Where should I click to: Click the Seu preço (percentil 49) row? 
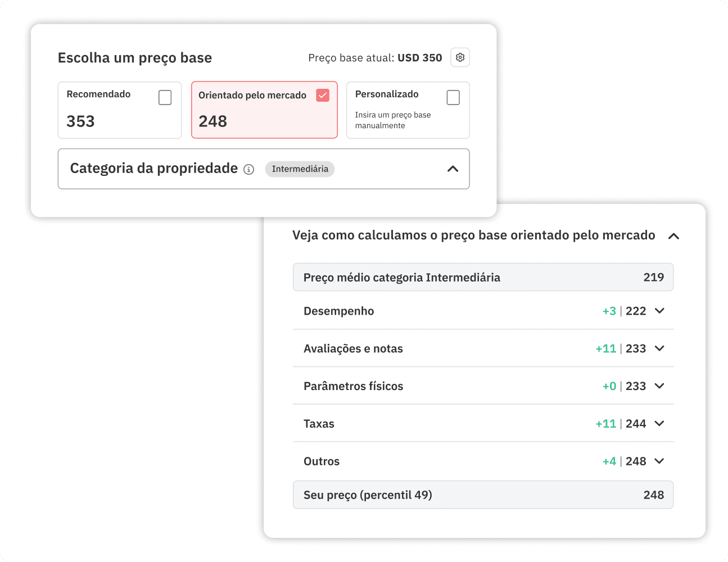pyautogui.click(x=482, y=495)
